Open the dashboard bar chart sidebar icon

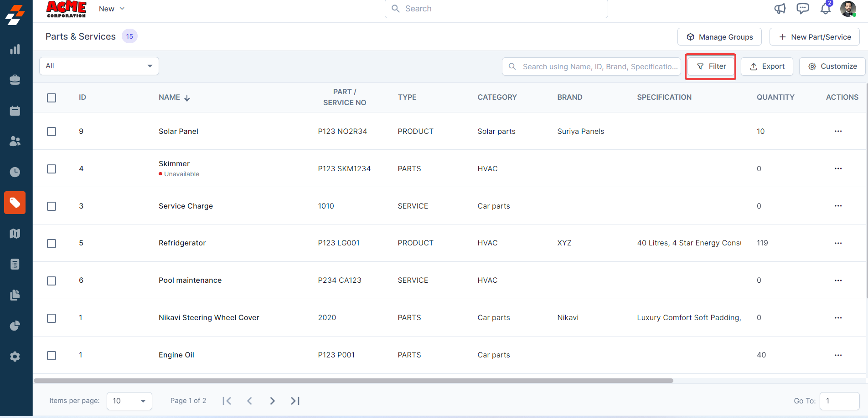pyautogui.click(x=15, y=49)
